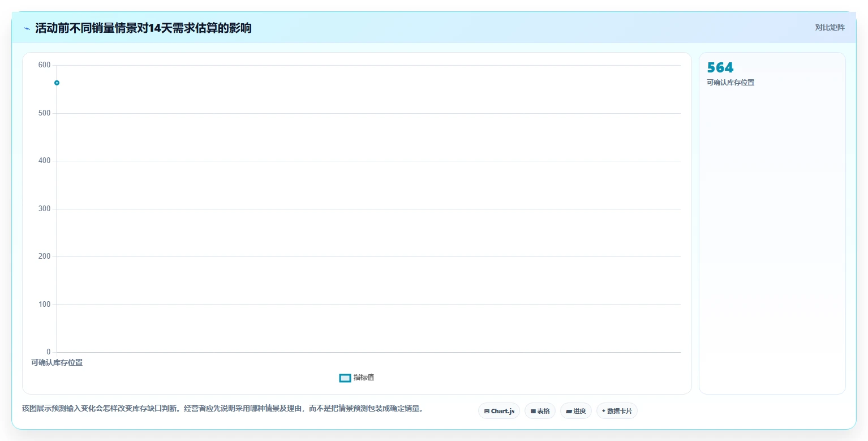
Task: Click the 564 value in side card
Action: [720, 68]
